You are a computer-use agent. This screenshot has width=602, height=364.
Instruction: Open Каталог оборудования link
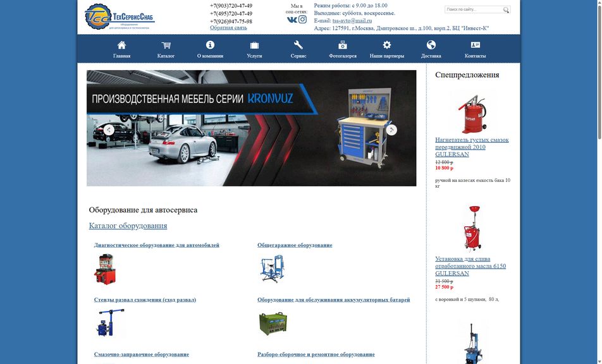pos(128,226)
